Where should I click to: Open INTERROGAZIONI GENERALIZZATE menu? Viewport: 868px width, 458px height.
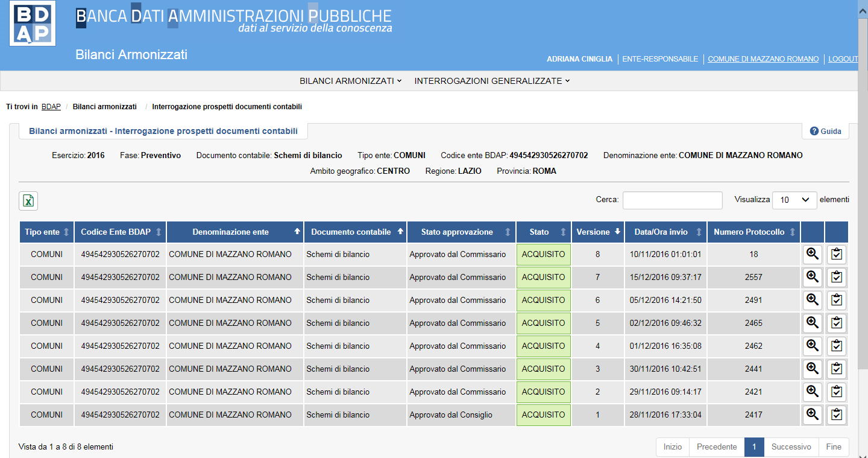[x=492, y=81]
